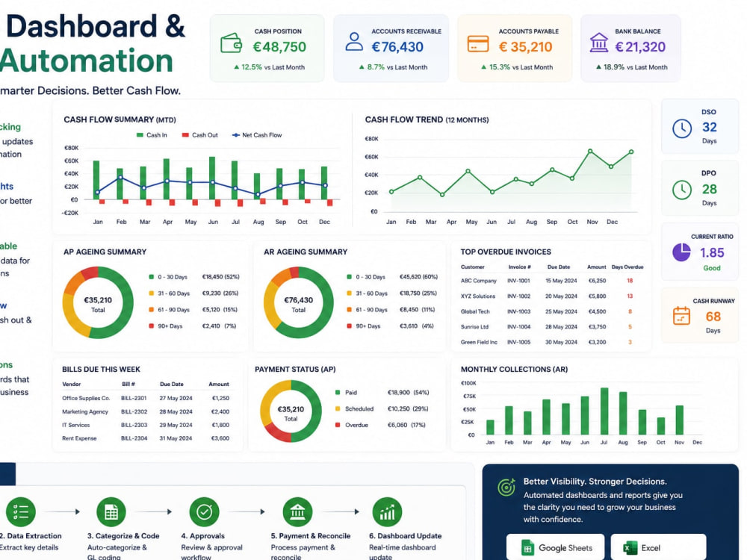Screen dimensions: 747x560
Task: Select invoice INV-1002
Action: tap(519, 296)
